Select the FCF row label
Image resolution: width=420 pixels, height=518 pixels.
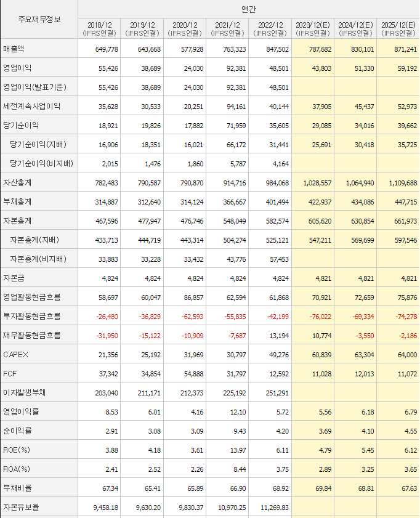point(10,374)
